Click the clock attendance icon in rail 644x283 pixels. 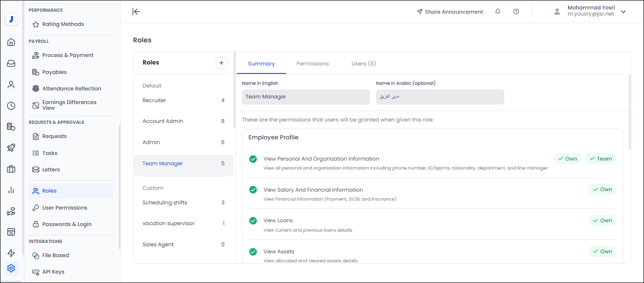click(11, 106)
